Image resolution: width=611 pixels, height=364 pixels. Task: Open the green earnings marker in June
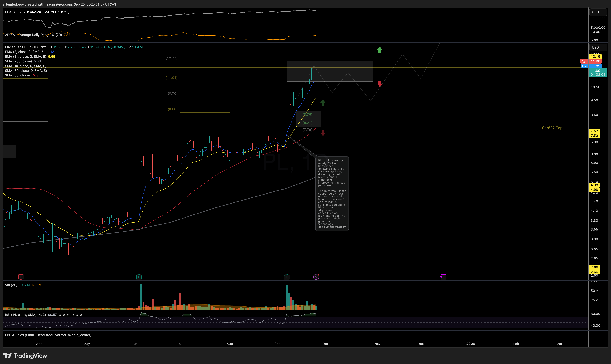pos(139,277)
